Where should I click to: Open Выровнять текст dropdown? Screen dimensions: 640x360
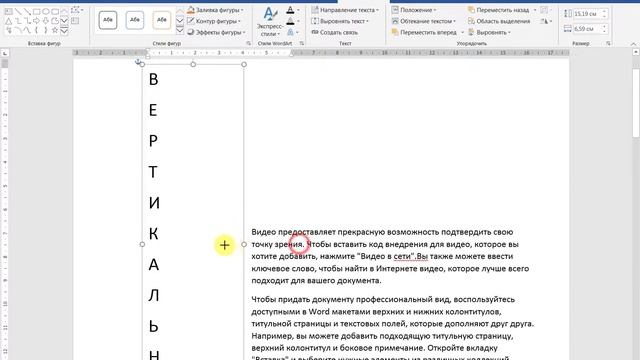[x=340, y=21]
